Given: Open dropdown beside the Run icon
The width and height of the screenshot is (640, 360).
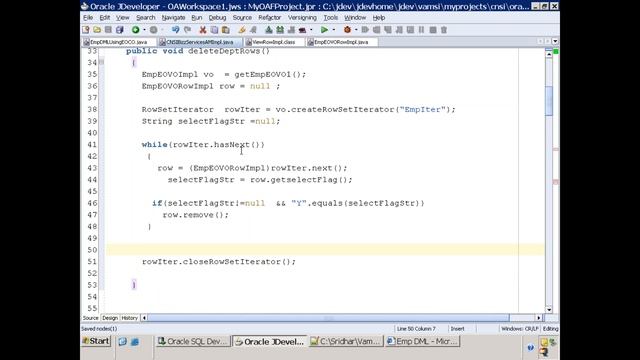Looking at the screenshot, I should coord(334,30).
